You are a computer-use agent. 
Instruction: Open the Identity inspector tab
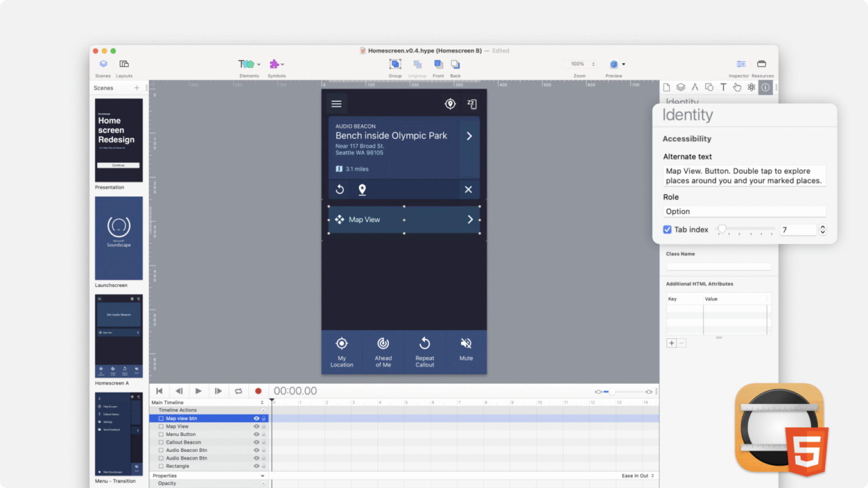[765, 88]
